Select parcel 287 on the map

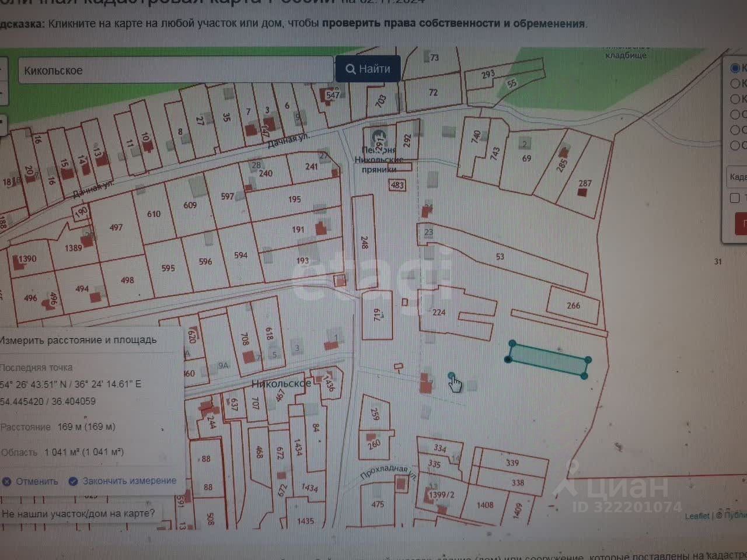click(x=585, y=183)
